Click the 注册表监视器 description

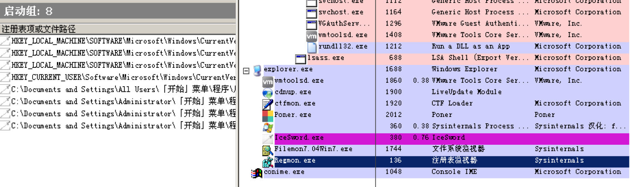(455, 161)
